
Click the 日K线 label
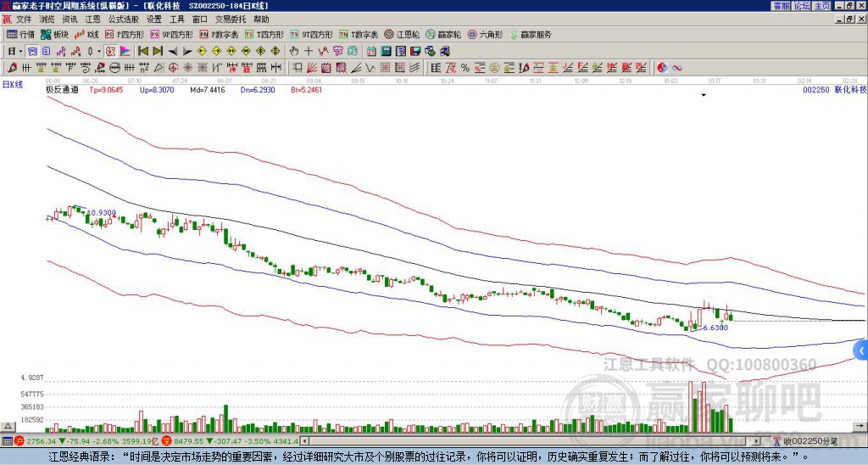[13, 84]
